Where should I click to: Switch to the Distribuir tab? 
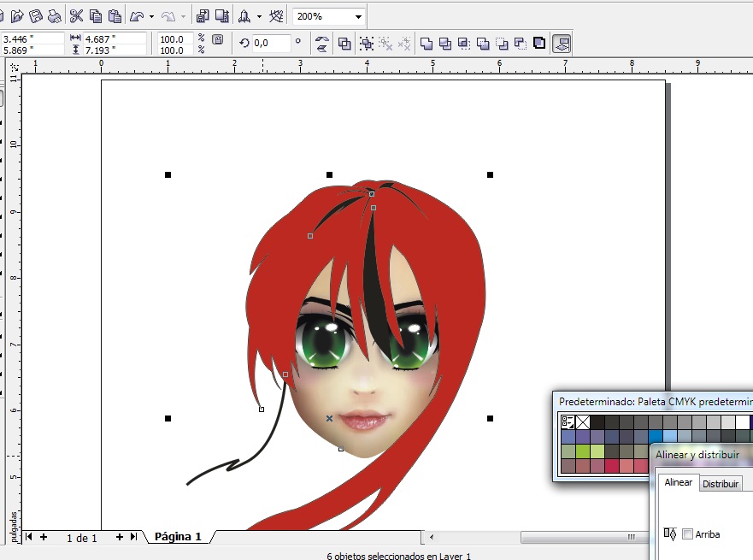(721, 484)
